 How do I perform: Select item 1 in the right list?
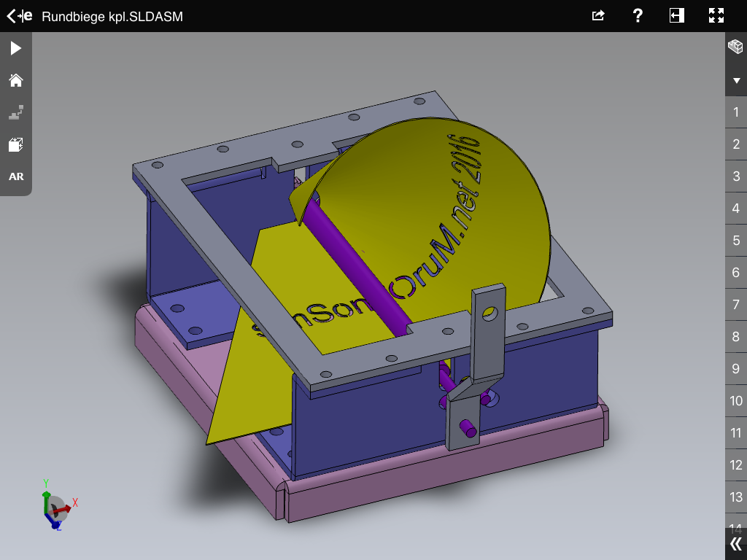(x=736, y=112)
